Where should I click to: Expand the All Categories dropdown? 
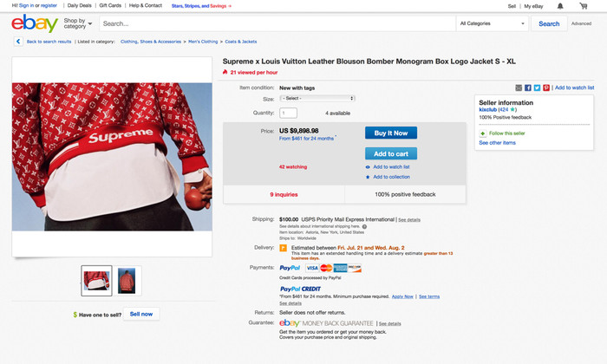[x=492, y=23]
